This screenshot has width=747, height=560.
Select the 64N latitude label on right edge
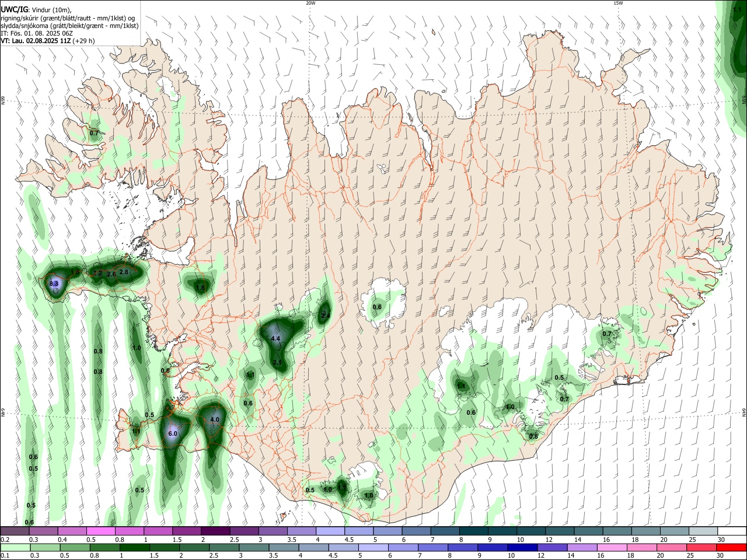pos(744,412)
